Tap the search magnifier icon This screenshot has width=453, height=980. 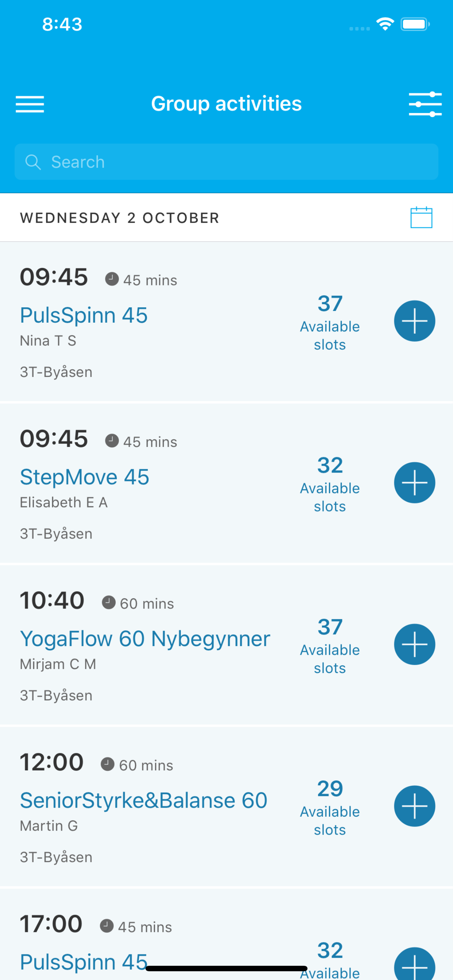pyautogui.click(x=33, y=162)
